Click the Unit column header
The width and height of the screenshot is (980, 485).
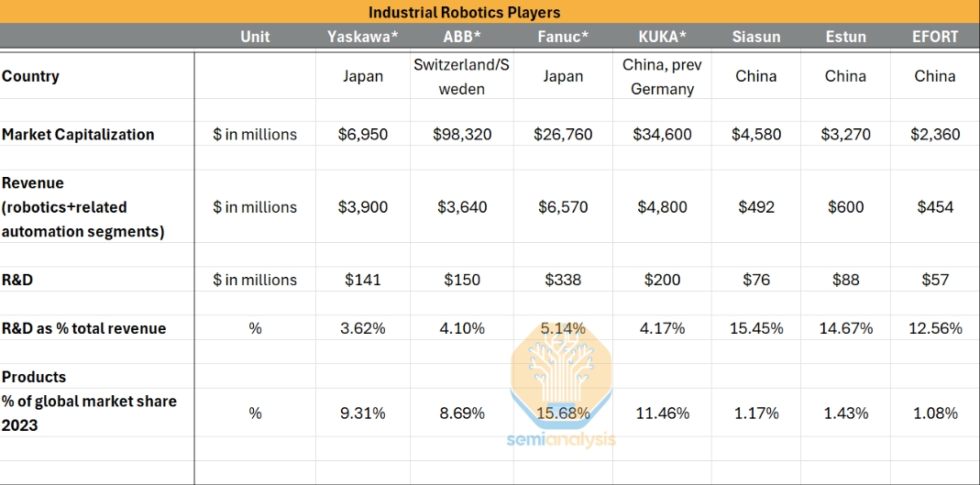coord(255,37)
